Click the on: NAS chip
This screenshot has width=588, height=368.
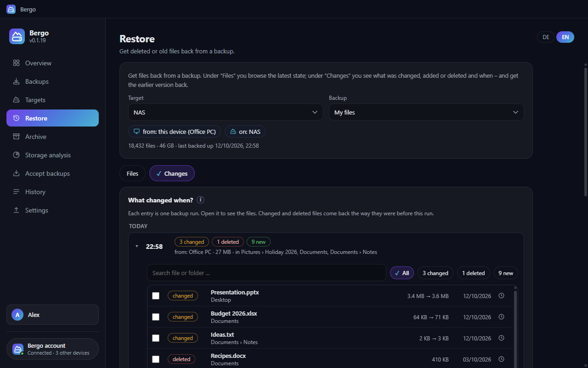pyautogui.click(x=245, y=132)
